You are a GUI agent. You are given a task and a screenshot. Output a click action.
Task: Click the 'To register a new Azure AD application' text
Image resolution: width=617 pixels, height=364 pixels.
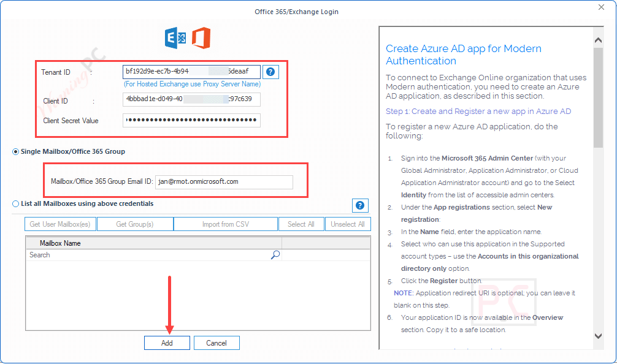472,131
